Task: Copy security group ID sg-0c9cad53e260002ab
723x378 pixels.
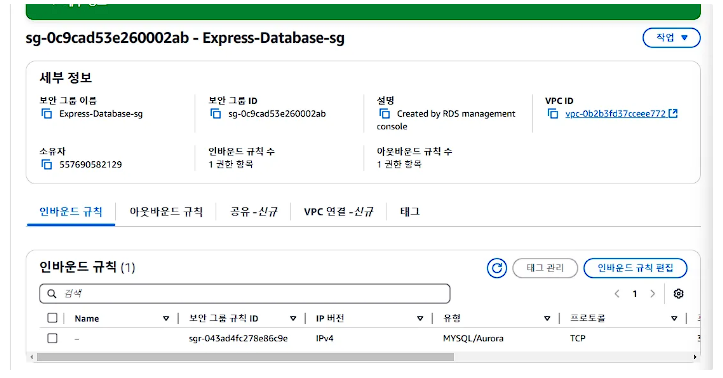Action: (x=215, y=113)
